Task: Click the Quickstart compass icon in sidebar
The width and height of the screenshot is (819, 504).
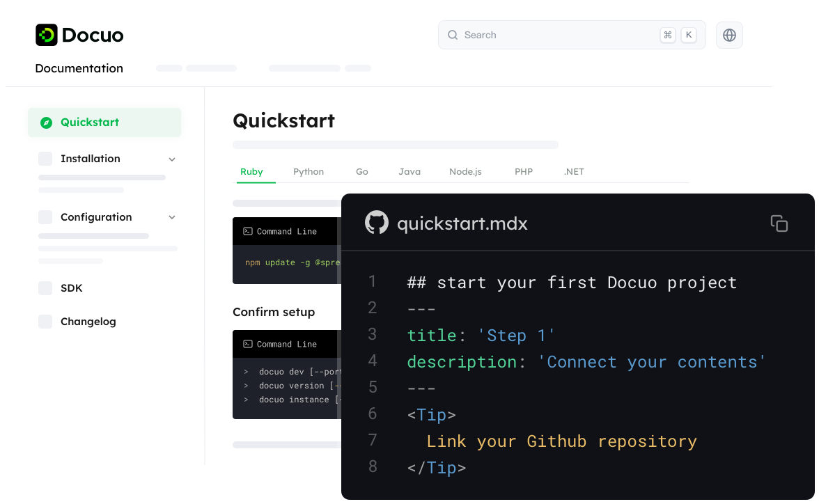Action: pos(46,123)
